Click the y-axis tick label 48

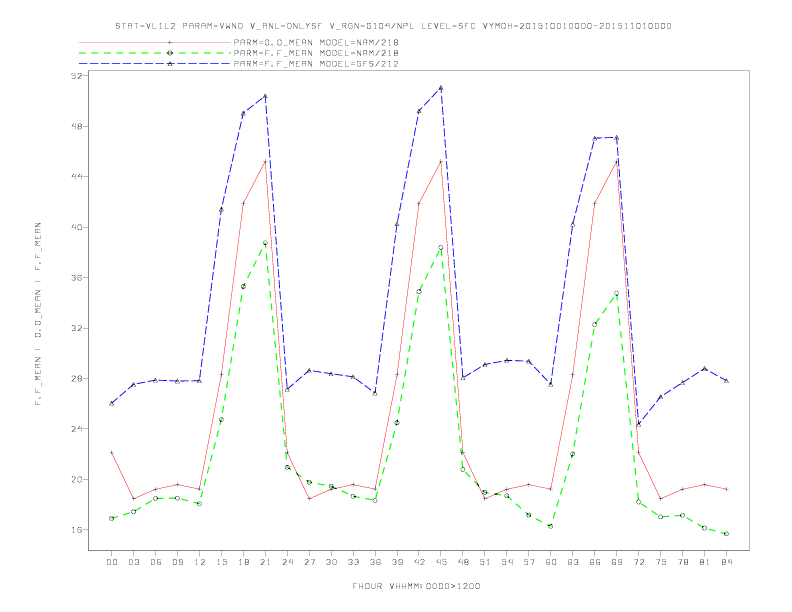coord(75,126)
